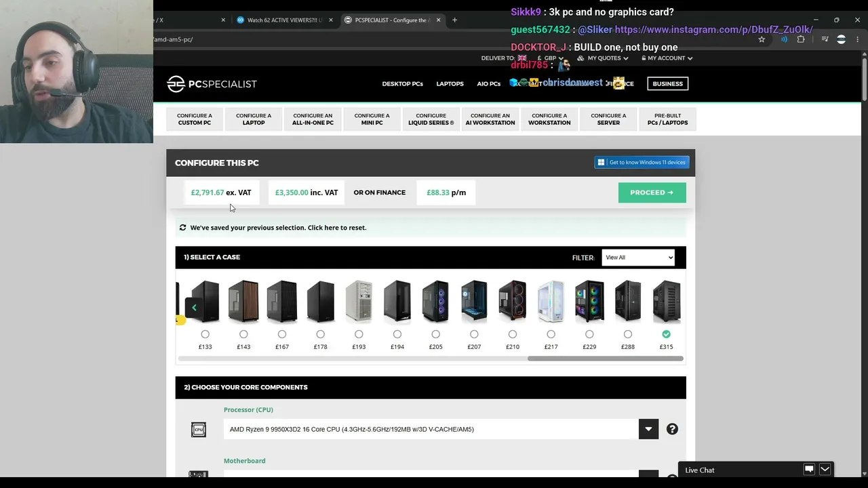Click the 'Or on Finance' option
The image size is (868, 488).
(379, 192)
